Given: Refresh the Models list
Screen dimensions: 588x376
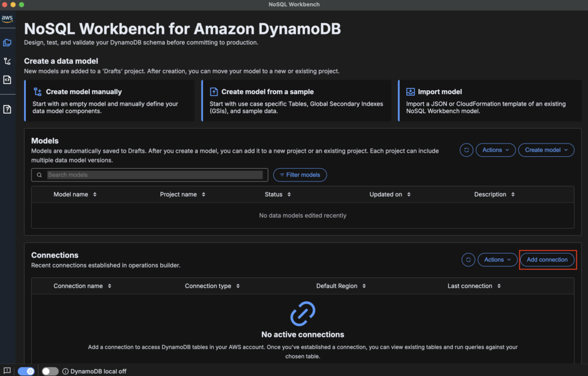Looking at the screenshot, I should coord(466,150).
